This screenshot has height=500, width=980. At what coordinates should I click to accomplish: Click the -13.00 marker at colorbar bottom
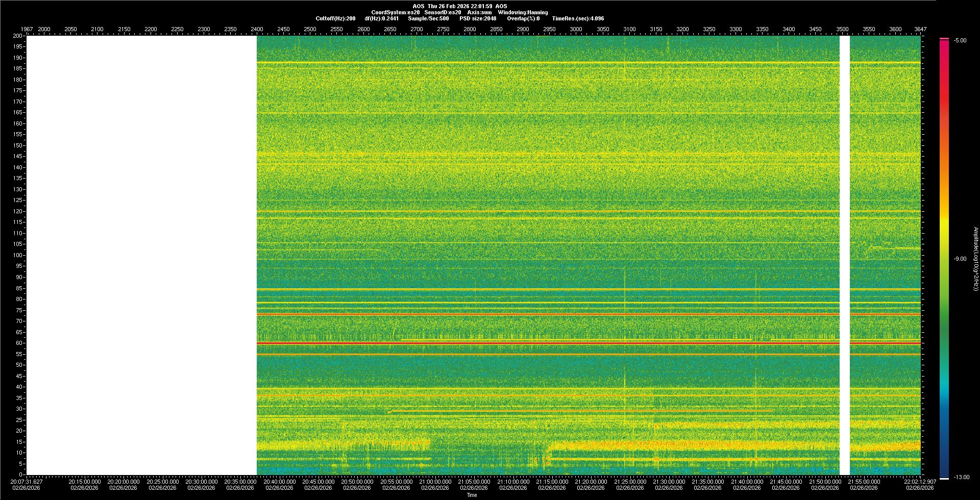click(961, 477)
